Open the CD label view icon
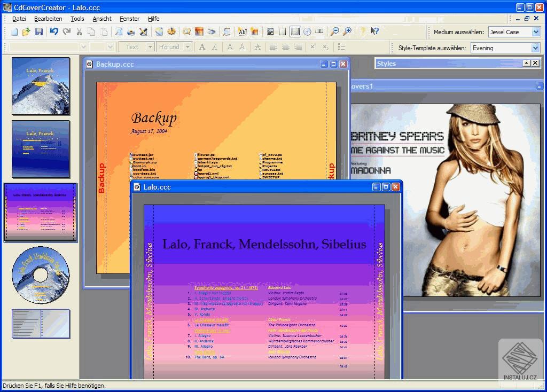 pos(307,32)
